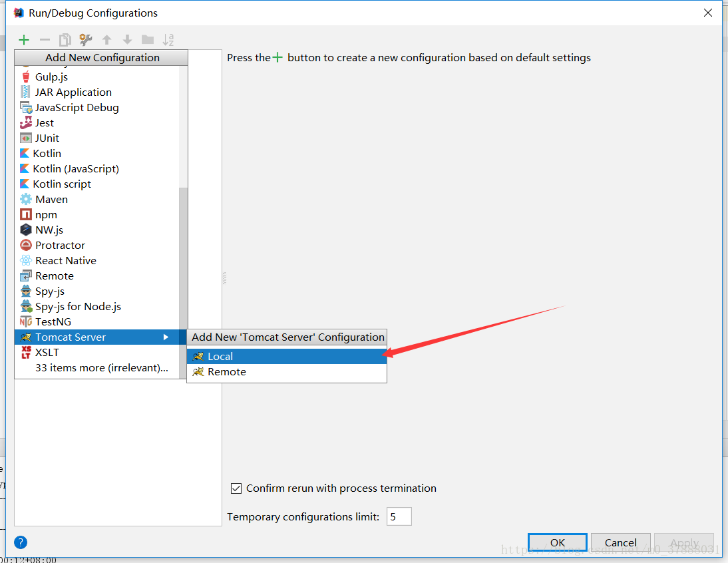The image size is (728, 563).
Task: Choose Maven from configuration list
Action: pos(96,200)
